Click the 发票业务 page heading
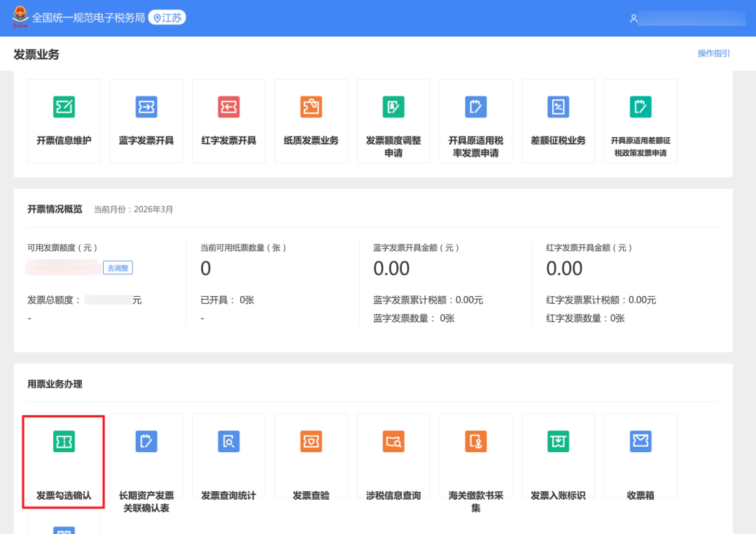Screen dimensions: 756x534 tap(36, 55)
